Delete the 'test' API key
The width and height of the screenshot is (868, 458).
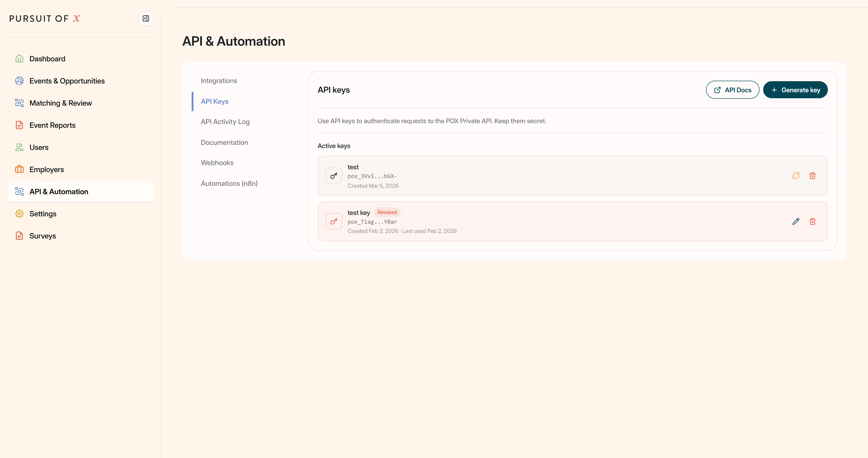click(x=812, y=176)
